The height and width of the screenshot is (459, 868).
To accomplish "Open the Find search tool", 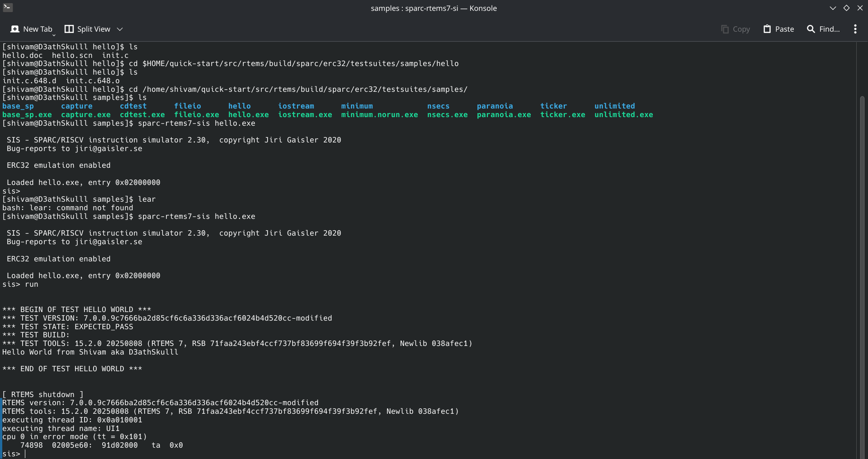I will click(823, 29).
